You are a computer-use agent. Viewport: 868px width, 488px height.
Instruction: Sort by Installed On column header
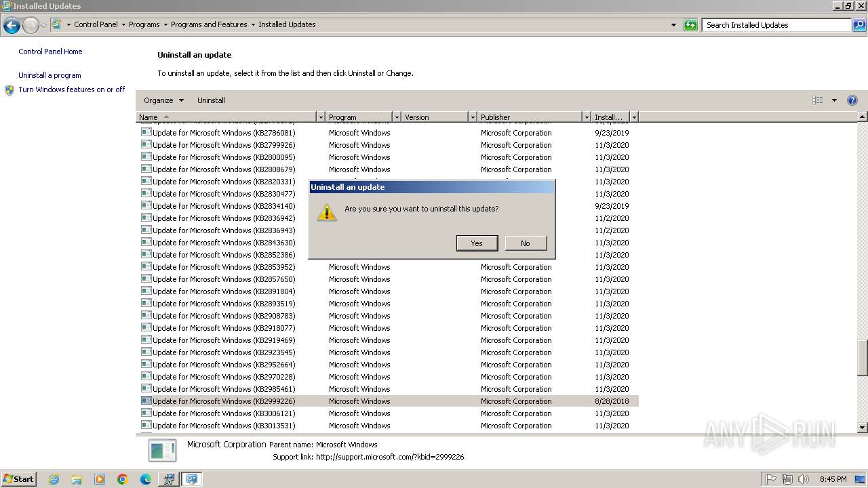tap(610, 117)
